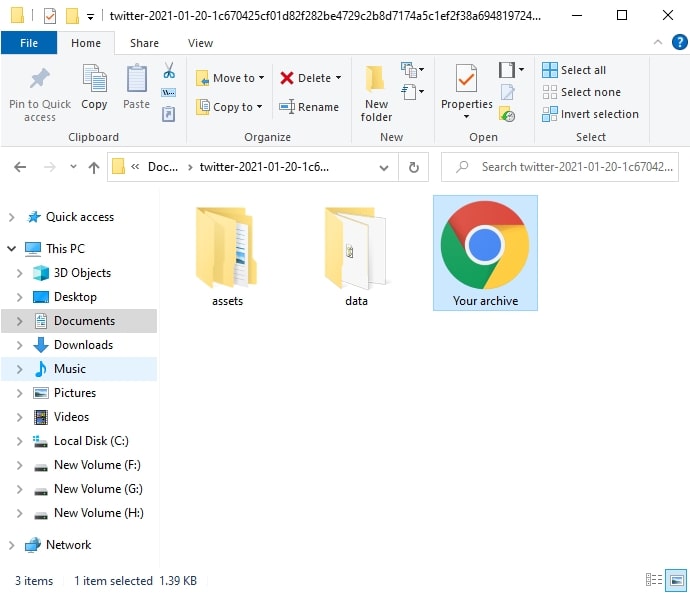690x593 pixels.
Task: Click quick access toolbar Properties icon
Action: click(x=50, y=16)
